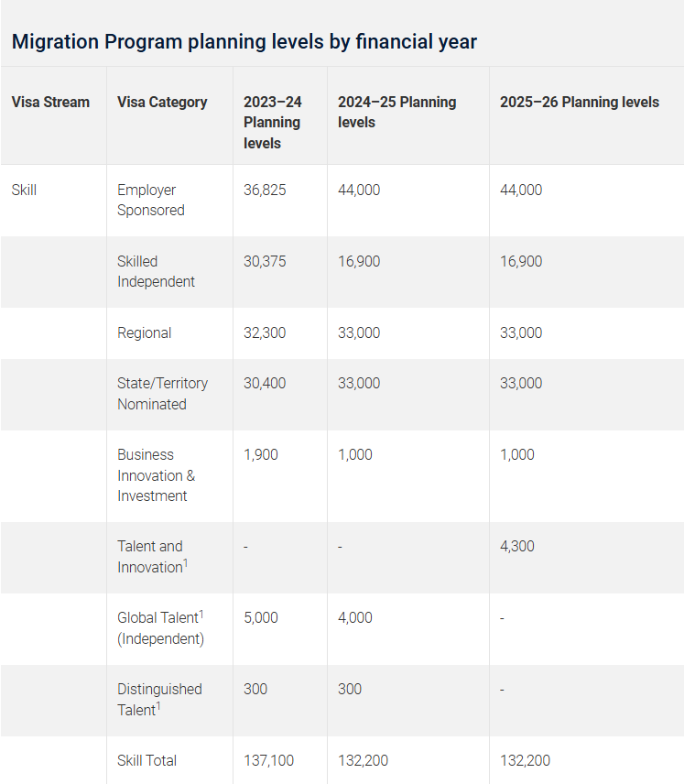Click the 32,300 Regional value

pyautogui.click(x=265, y=332)
